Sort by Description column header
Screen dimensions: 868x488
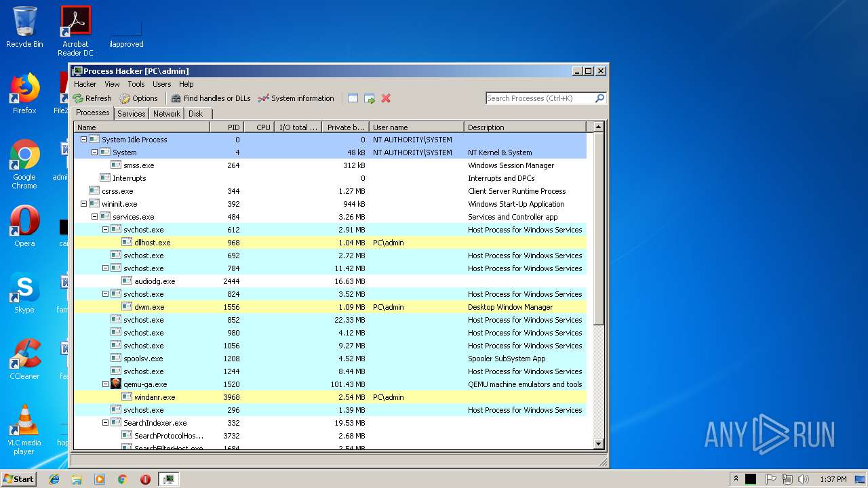click(525, 127)
